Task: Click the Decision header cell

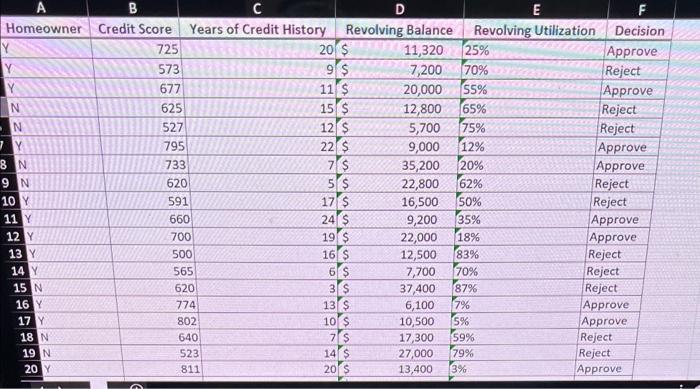Action: pos(639,31)
